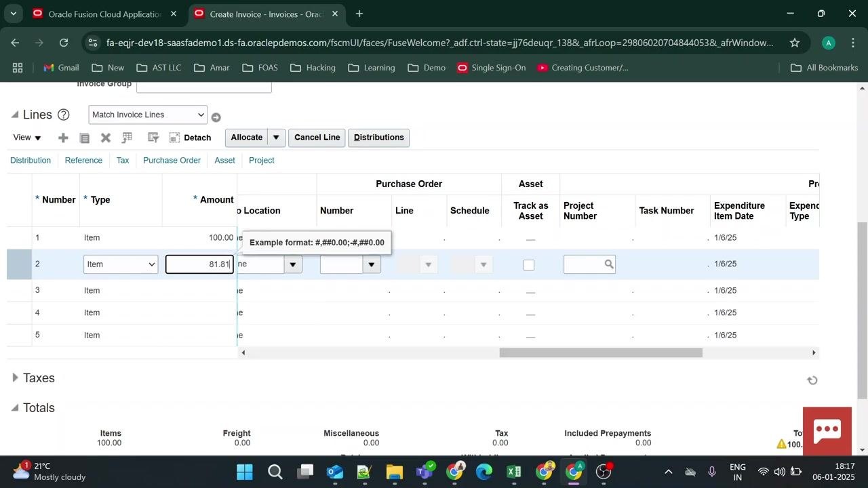This screenshot has width=868, height=488.
Task: Click the duplicate line icon
Action: coord(85,138)
